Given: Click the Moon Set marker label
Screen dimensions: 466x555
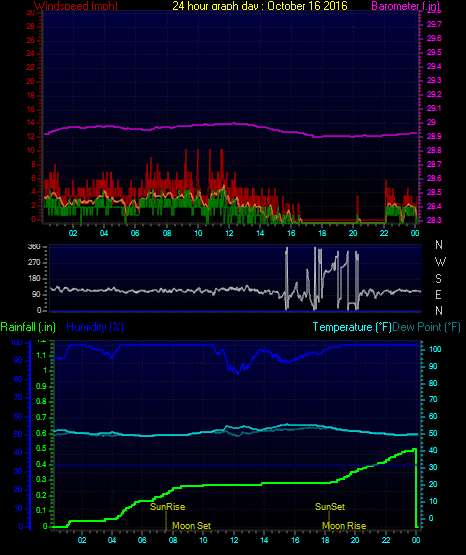Looking at the screenshot, I should pos(191,526).
